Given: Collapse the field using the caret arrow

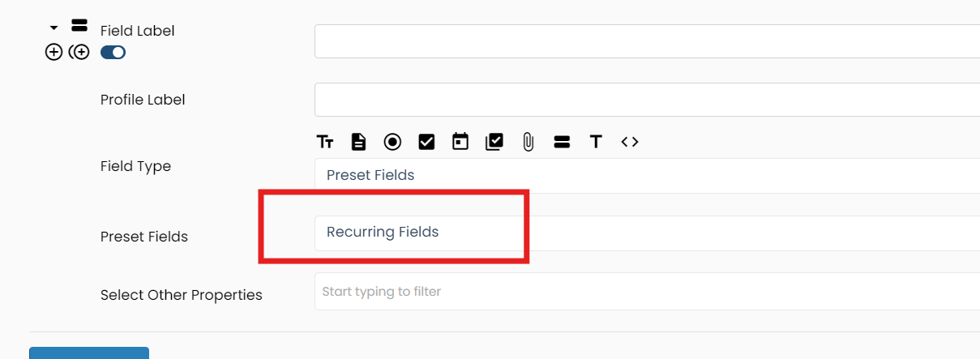Looking at the screenshot, I should coord(53,28).
